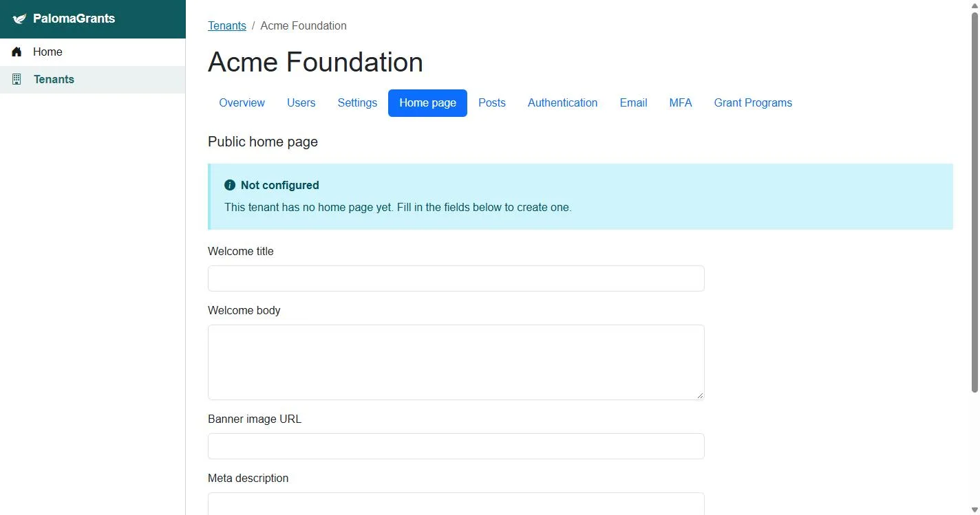This screenshot has height=515, width=980.
Task: Click the Public home page subheading
Action: point(263,142)
